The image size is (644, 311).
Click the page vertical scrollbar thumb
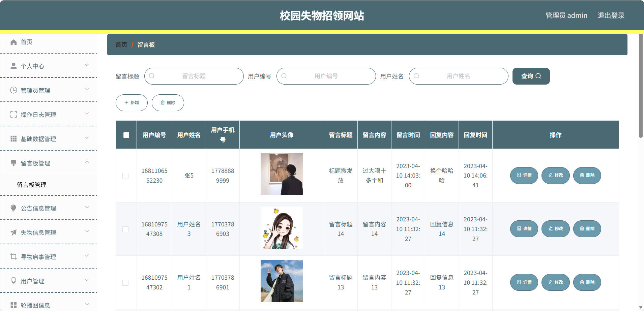coord(641,86)
